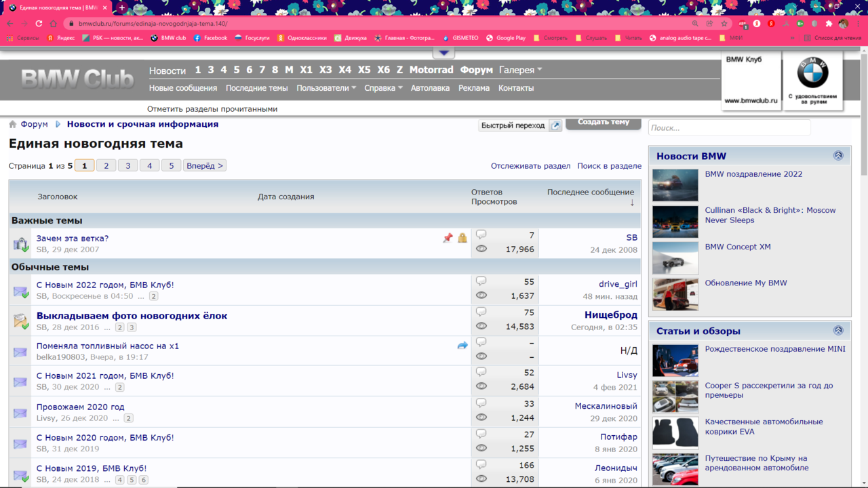Open thumbnail of BMW Concept XM news
The image size is (868, 488).
click(675, 258)
